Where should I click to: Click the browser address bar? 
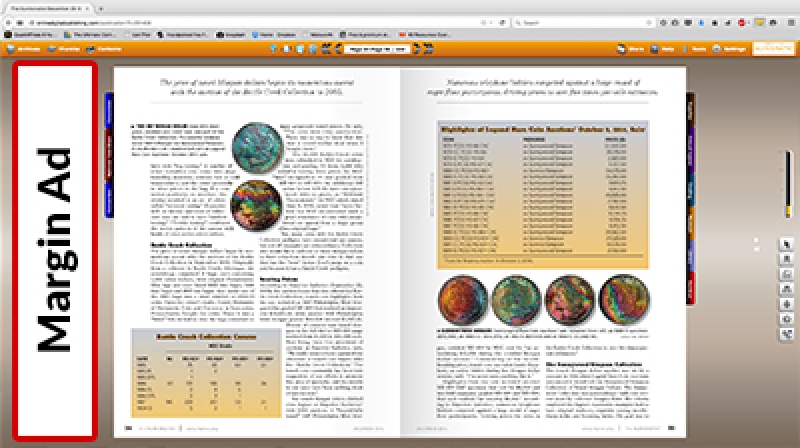point(255,22)
